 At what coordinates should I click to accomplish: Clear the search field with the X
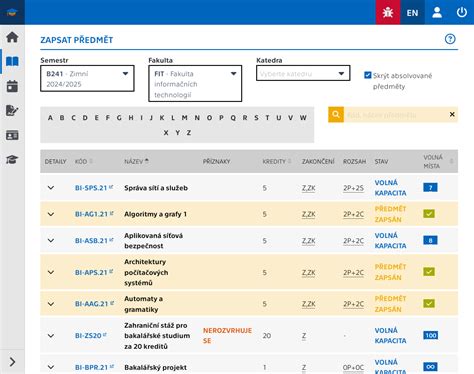coord(452,114)
